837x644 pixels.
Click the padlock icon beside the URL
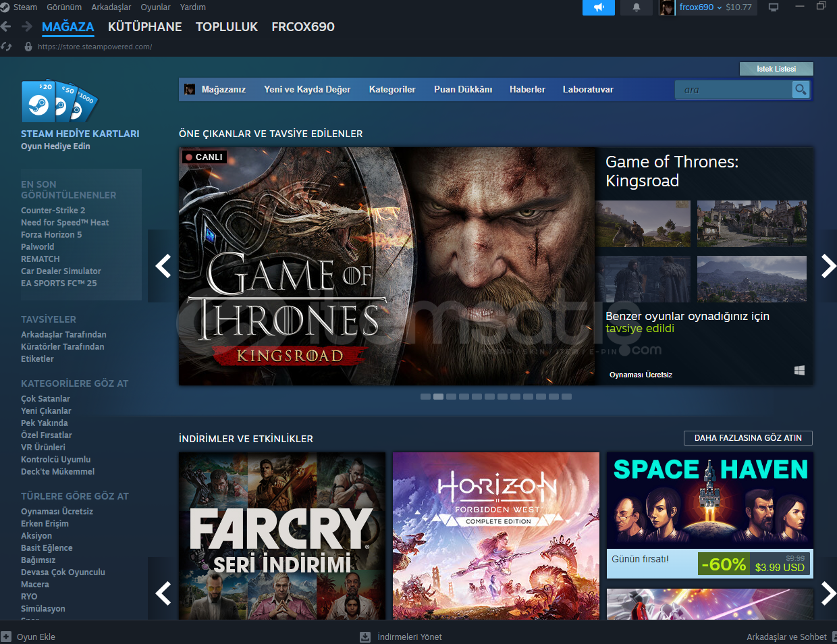click(x=28, y=47)
